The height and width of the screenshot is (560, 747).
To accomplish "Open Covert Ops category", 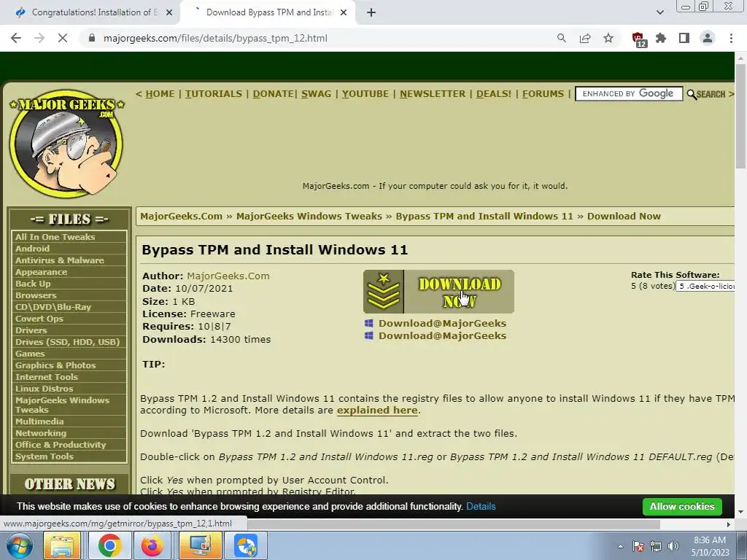I will click(39, 319).
